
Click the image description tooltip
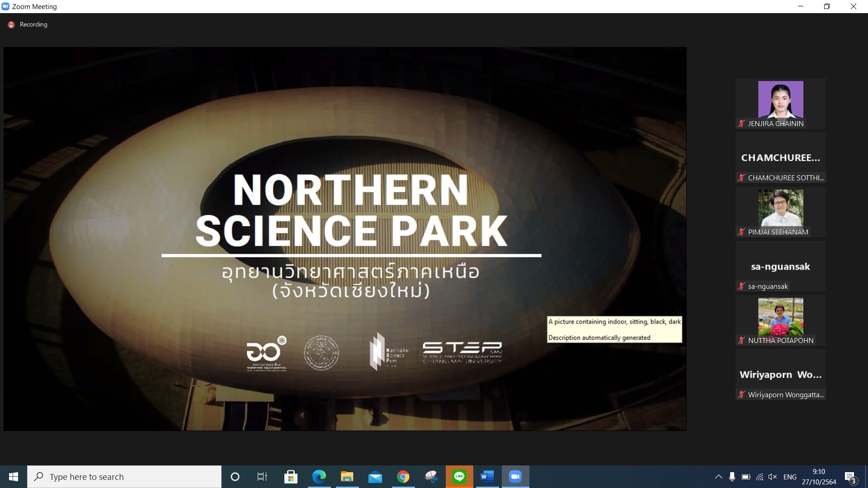click(614, 329)
